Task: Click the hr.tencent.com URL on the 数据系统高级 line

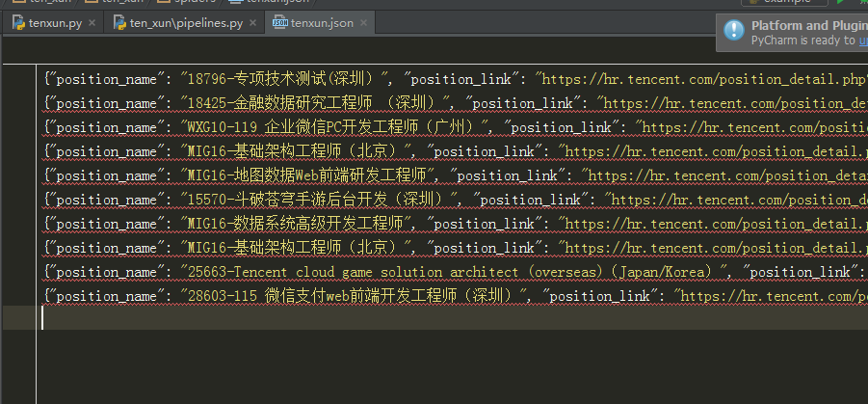Action: (x=717, y=224)
